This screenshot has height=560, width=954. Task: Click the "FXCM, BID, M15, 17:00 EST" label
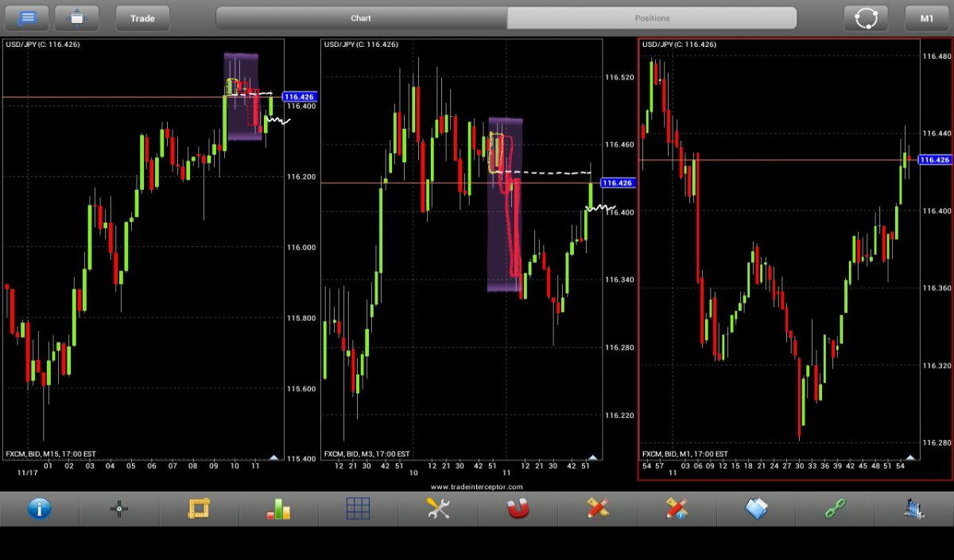(51, 454)
